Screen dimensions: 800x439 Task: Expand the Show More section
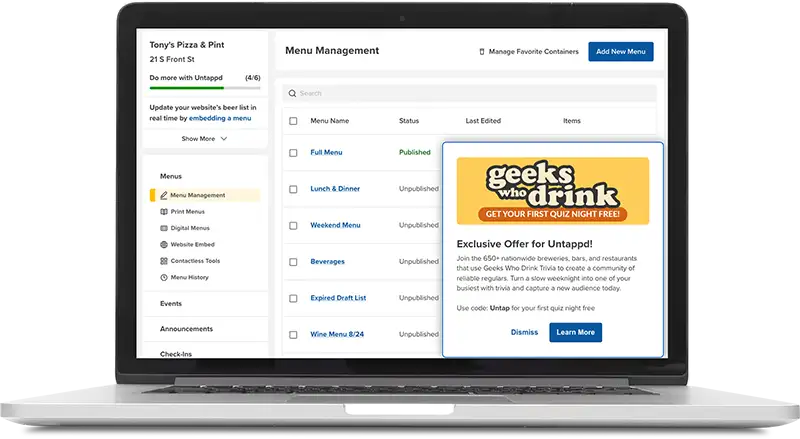204,139
